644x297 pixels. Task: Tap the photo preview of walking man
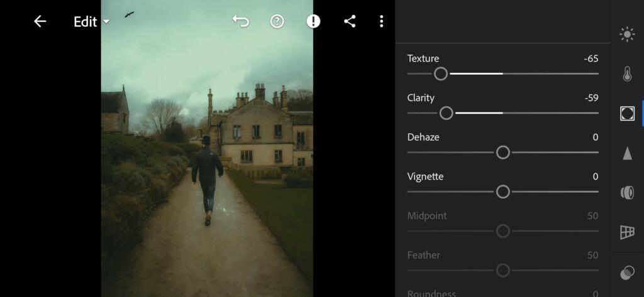[207, 148]
